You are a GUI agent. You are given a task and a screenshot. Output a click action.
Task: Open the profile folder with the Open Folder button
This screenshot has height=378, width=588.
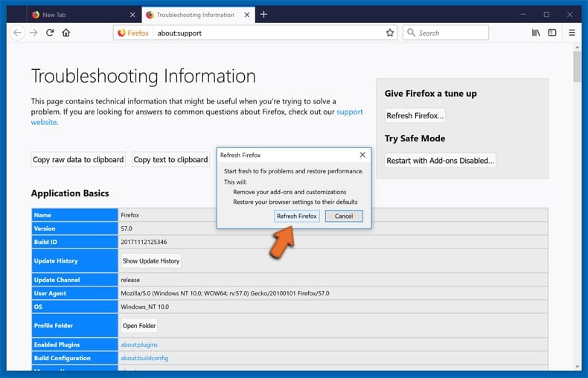point(139,325)
